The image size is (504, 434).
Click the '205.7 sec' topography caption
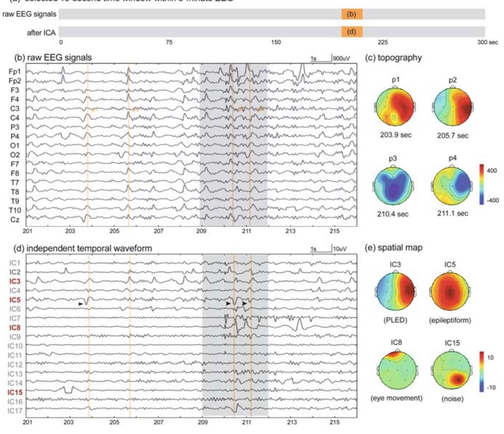[x=453, y=136]
